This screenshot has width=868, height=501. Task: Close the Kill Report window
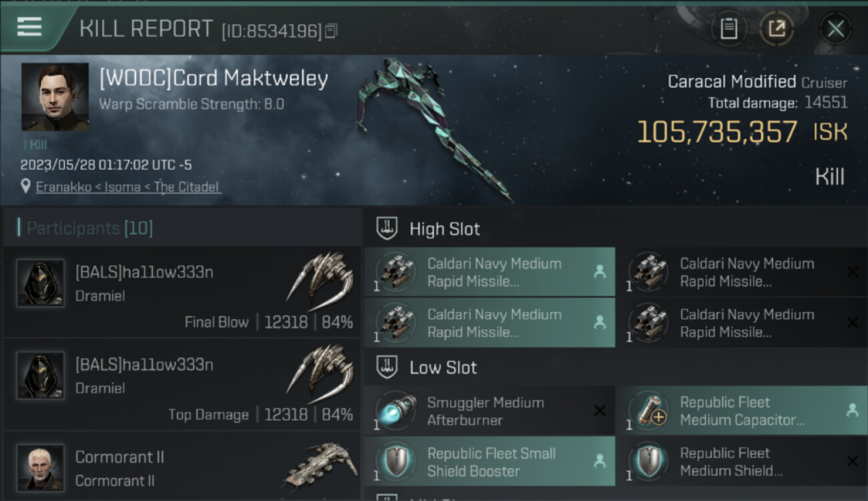point(835,29)
